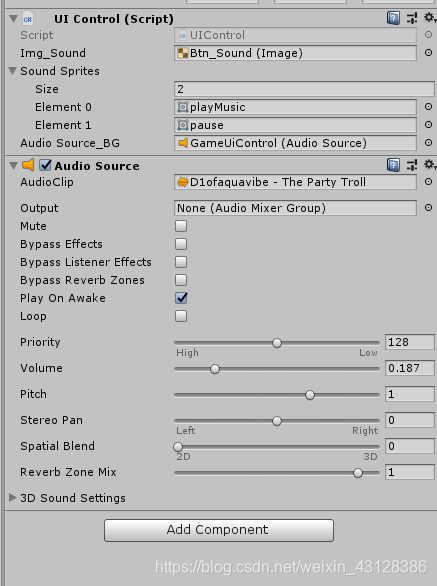The width and height of the screenshot is (437, 586).
Task: Click the UIControl script reference field
Action: coord(295,35)
